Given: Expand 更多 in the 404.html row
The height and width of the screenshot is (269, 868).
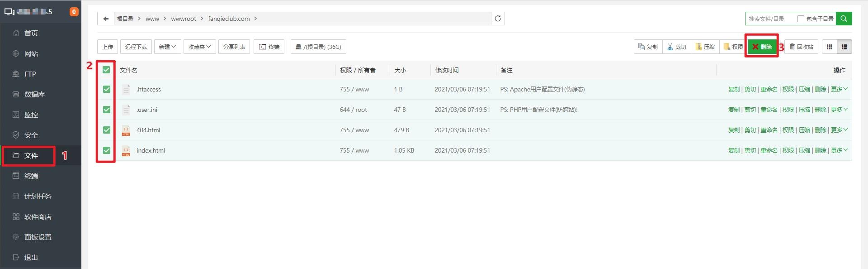Looking at the screenshot, I should coord(839,130).
